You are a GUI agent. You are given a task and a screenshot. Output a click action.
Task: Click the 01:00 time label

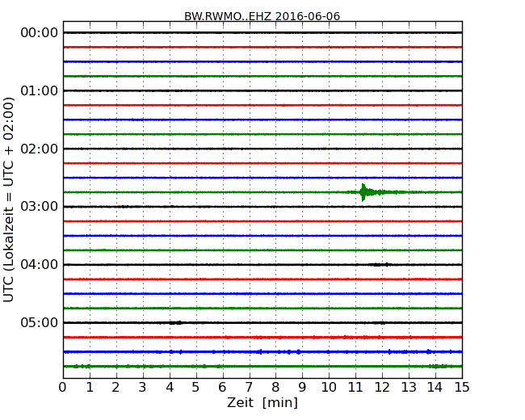click(x=40, y=90)
